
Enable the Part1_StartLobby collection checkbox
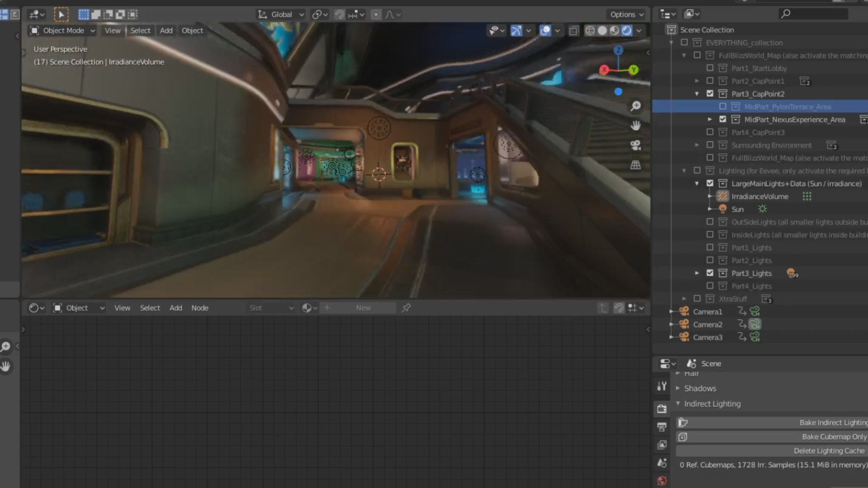(x=710, y=68)
